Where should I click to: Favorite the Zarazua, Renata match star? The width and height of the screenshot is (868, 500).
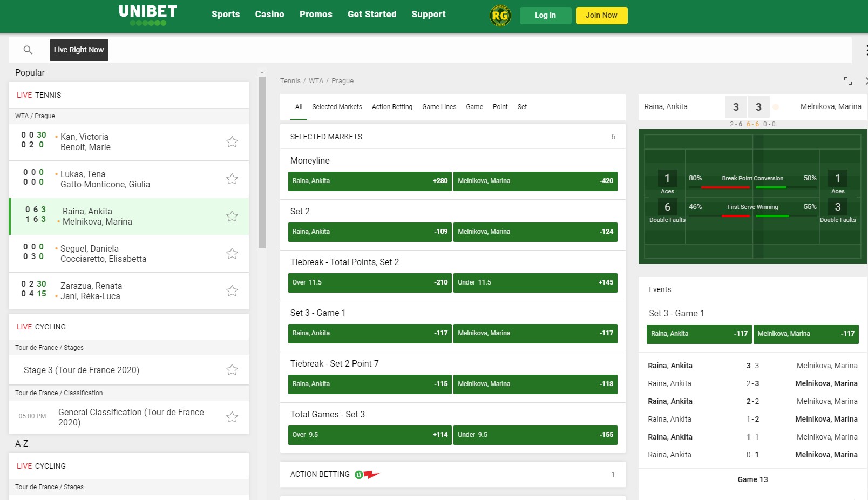click(x=232, y=291)
